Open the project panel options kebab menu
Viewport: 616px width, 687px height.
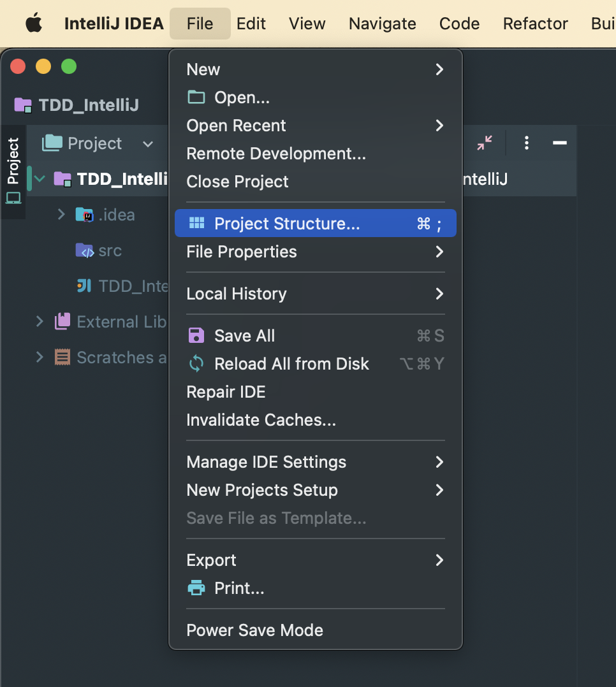tap(526, 143)
